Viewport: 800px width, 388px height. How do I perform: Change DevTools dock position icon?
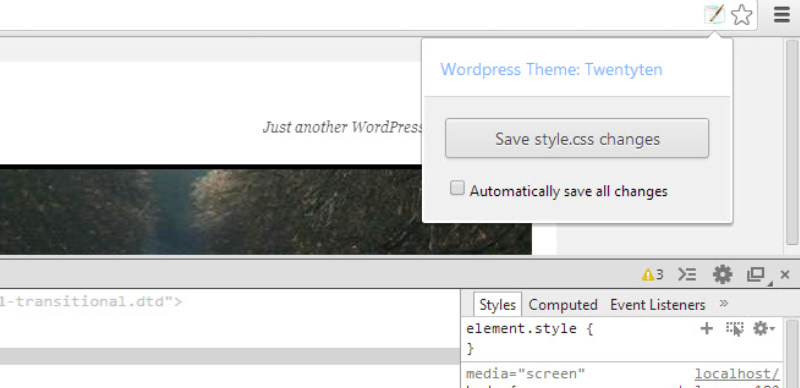coord(757,275)
